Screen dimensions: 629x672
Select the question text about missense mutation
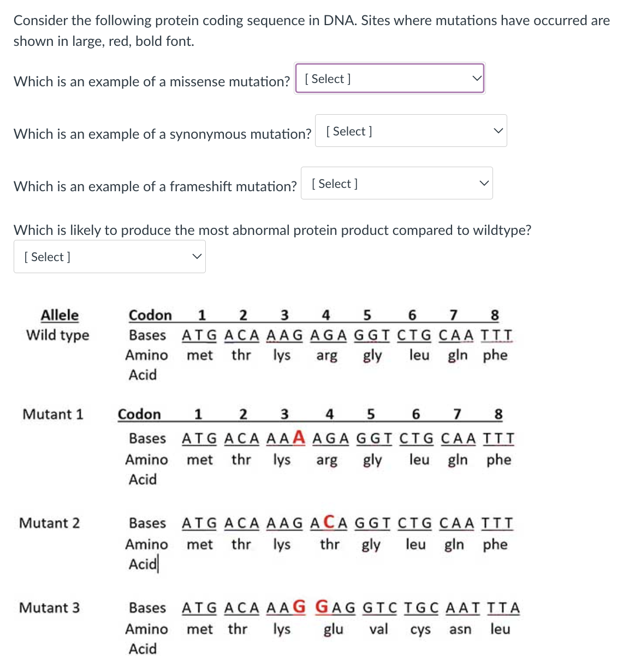coord(152,81)
